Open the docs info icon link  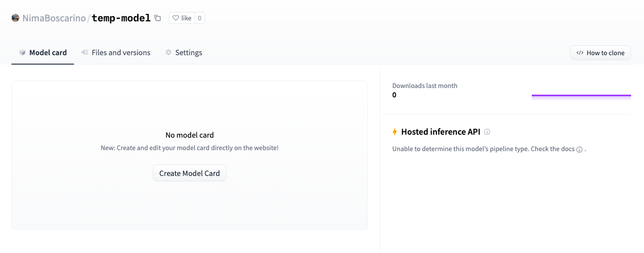pos(579,150)
